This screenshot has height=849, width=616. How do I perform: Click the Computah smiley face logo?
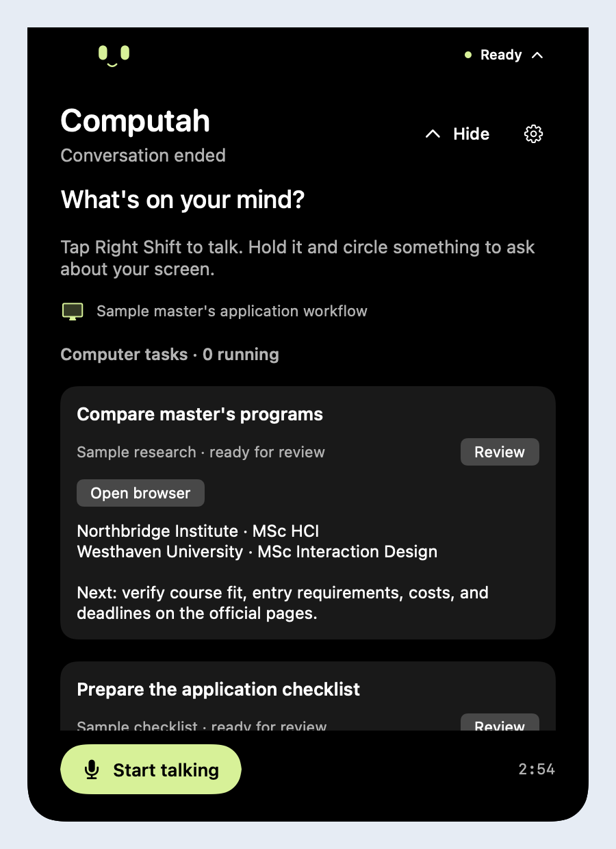[x=114, y=56]
